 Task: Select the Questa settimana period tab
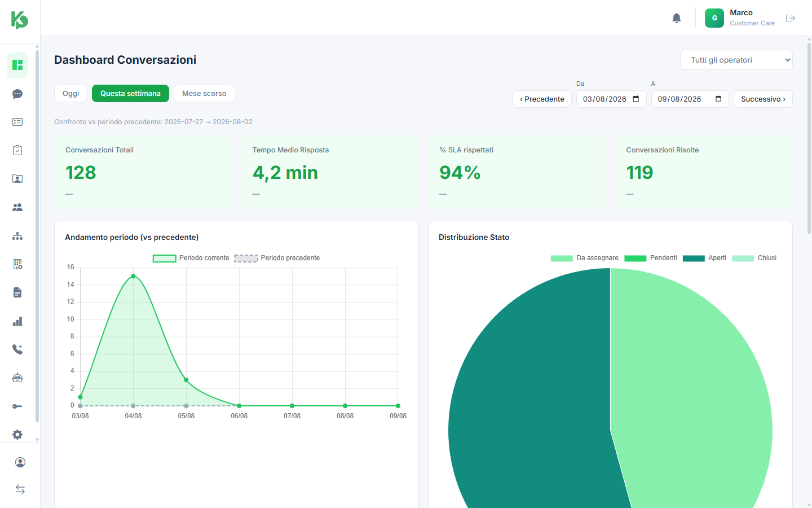point(130,93)
